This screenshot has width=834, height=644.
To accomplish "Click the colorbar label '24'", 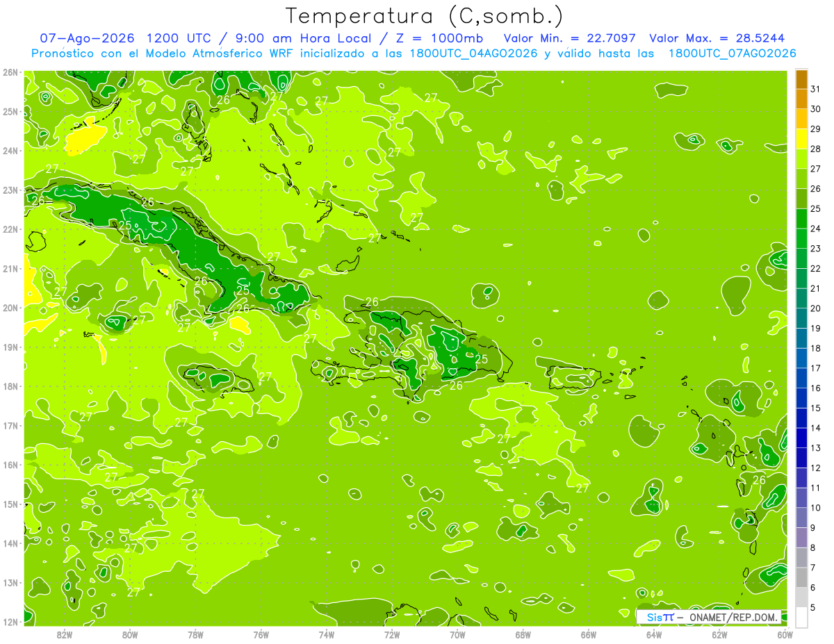I will coord(815,229).
